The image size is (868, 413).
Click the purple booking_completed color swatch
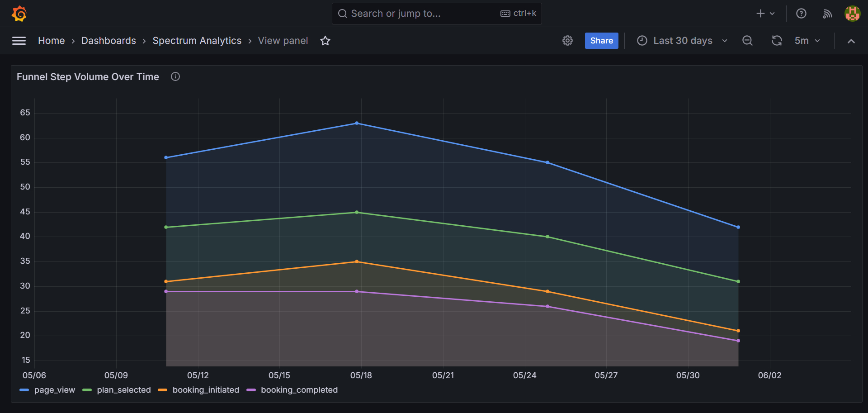pyautogui.click(x=251, y=390)
